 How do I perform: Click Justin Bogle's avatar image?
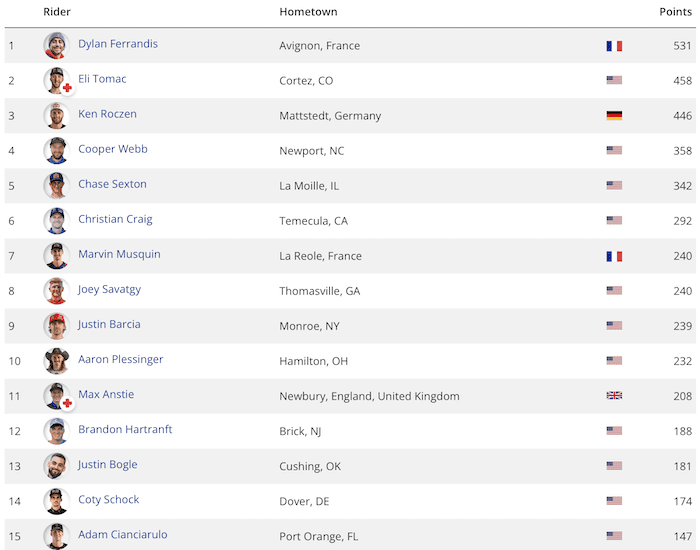[x=57, y=466]
